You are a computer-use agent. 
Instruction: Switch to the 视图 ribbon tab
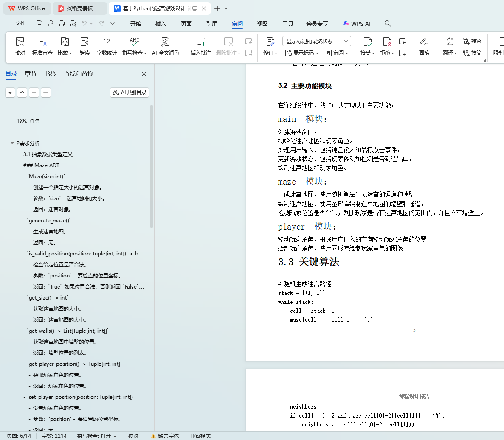(x=262, y=23)
